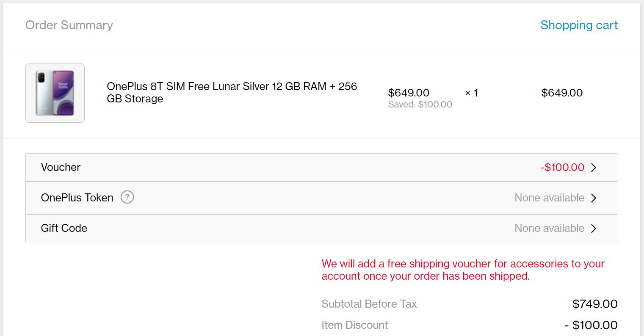Image resolution: width=644 pixels, height=336 pixels.
Task: Click the red free shipping voucher notice
Action: (463, 270)
